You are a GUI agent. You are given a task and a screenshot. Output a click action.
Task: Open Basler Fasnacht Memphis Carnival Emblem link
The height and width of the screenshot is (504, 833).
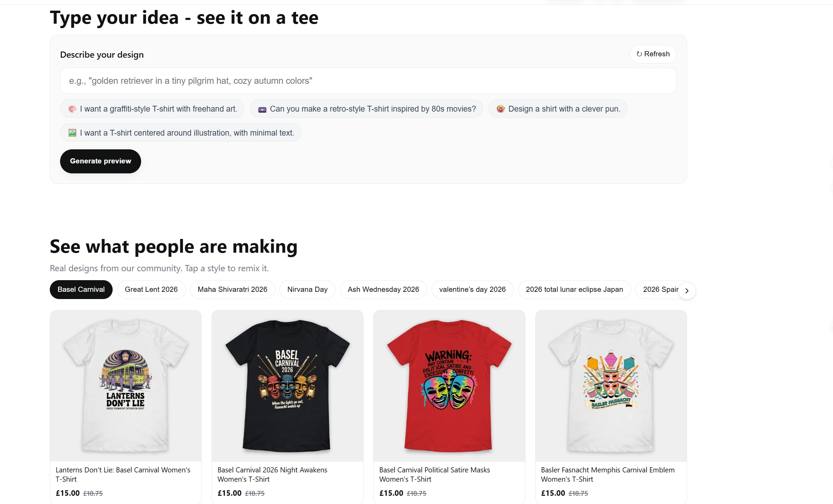coord(607,474)
